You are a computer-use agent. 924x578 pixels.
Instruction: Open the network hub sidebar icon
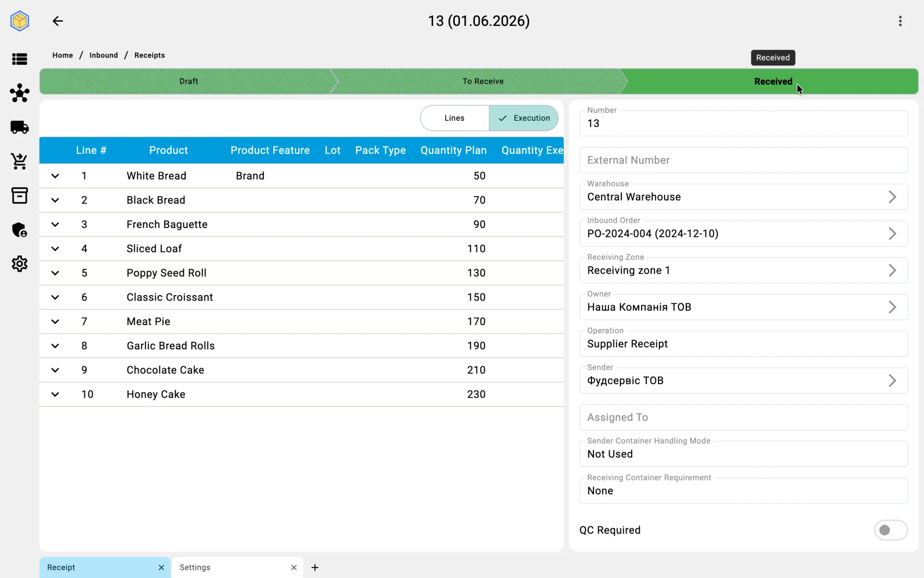20,93
